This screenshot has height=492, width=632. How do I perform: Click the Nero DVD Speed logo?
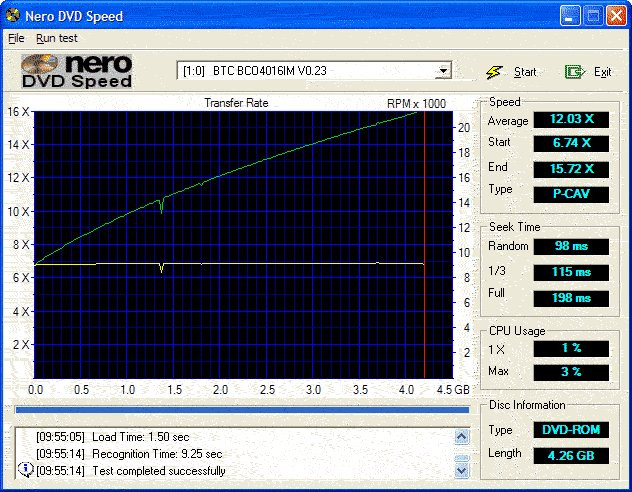point(77,71)
